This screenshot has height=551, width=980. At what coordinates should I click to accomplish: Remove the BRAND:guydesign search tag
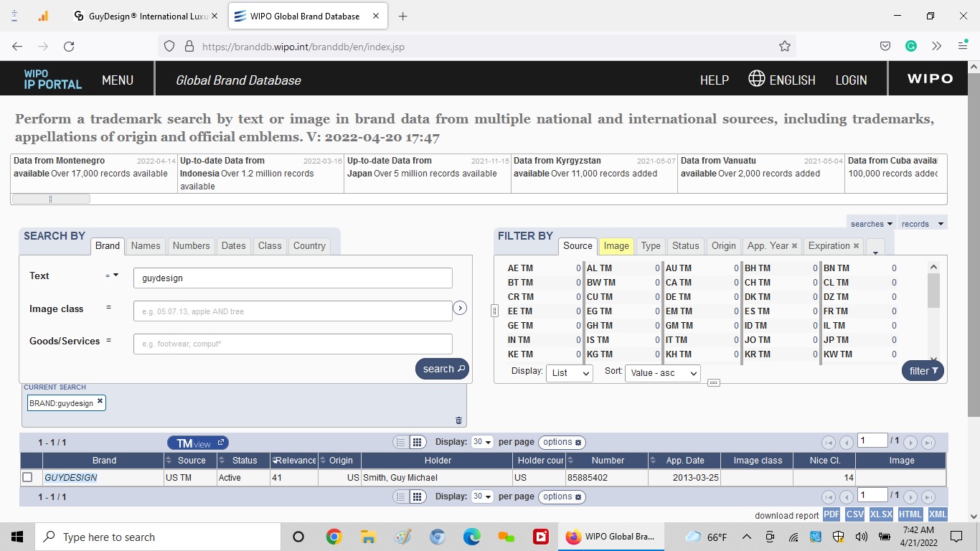point(100,402)
